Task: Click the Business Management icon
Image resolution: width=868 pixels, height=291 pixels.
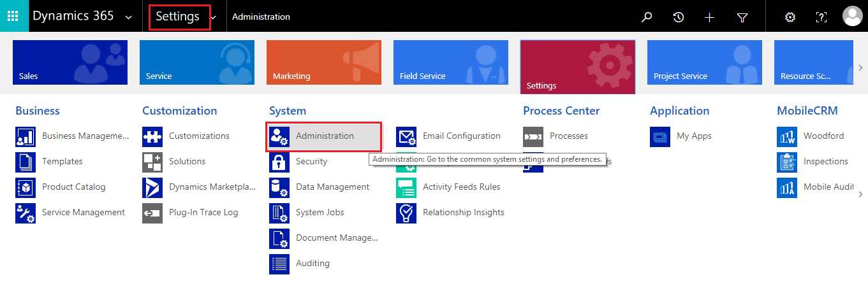Action: [x=26, y=136]
